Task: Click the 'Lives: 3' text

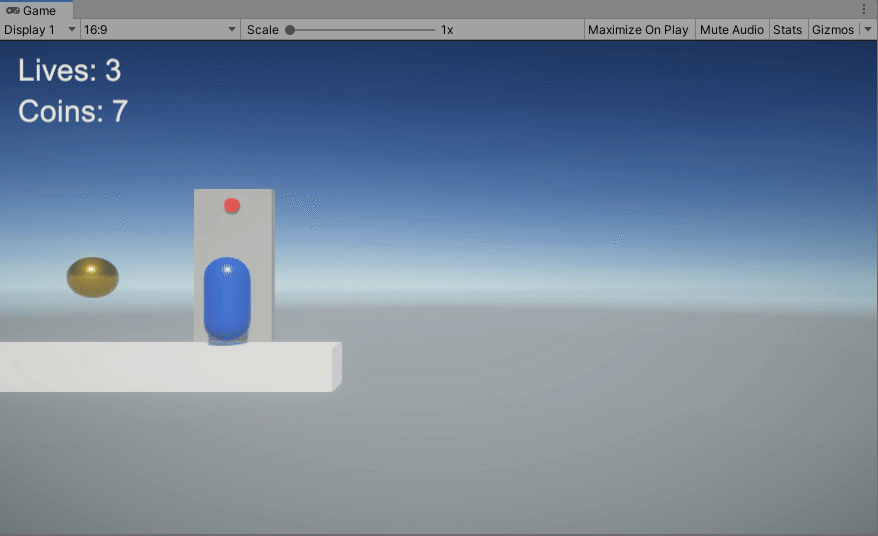Action: (x=69, y=71)
